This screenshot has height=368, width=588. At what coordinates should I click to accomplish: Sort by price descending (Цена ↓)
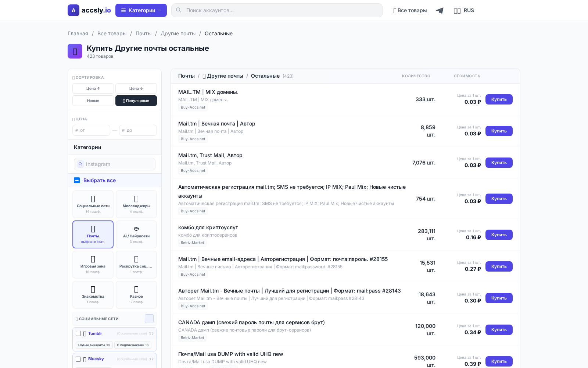tap(136, 88)
